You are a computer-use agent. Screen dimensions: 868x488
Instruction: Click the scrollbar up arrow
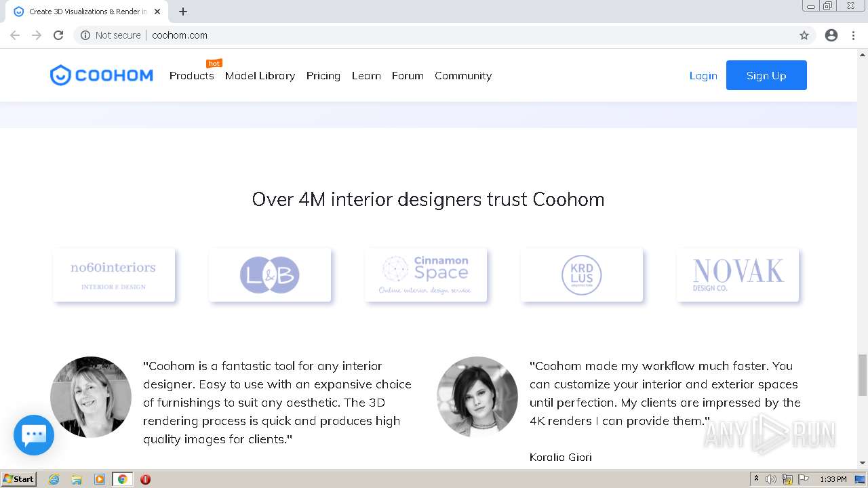[x=863, y=54]
